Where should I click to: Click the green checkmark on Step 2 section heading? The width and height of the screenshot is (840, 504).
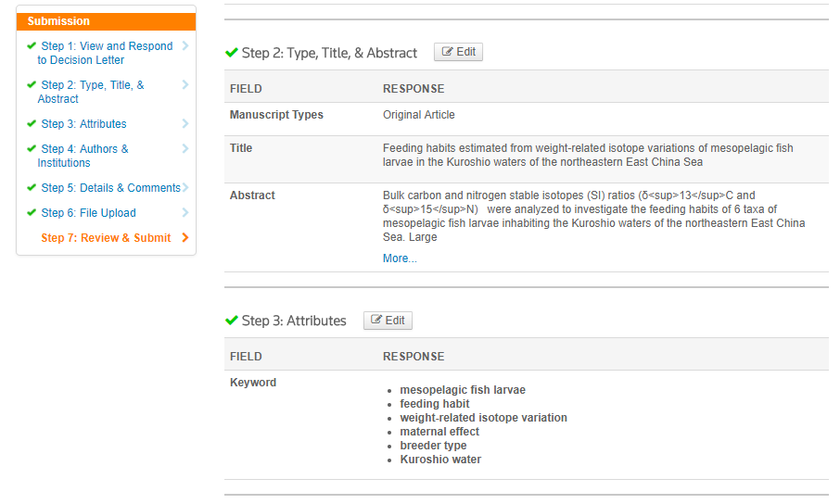click(232, 53)
